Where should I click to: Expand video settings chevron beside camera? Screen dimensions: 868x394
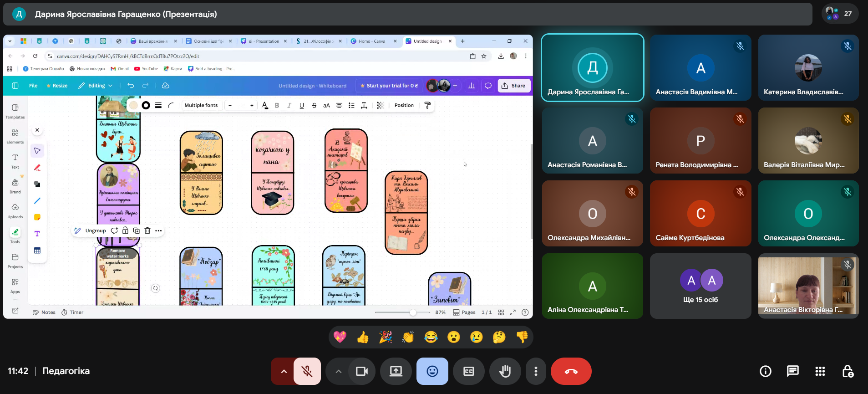click(x=338, y=371)
